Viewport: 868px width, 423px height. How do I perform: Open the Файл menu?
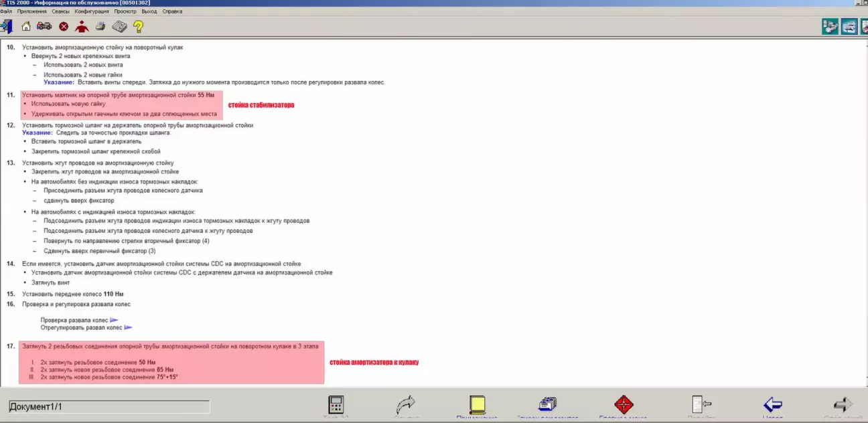(6, 11)
